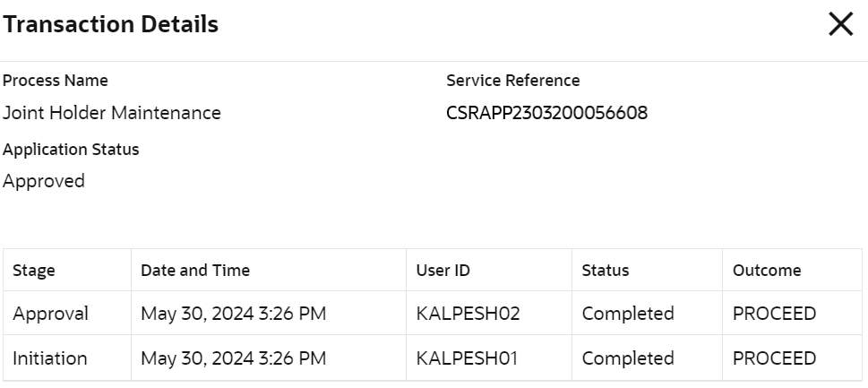Click the Transaction Details heading
This screenshot has height=388, width=868.
click(111, 25)
